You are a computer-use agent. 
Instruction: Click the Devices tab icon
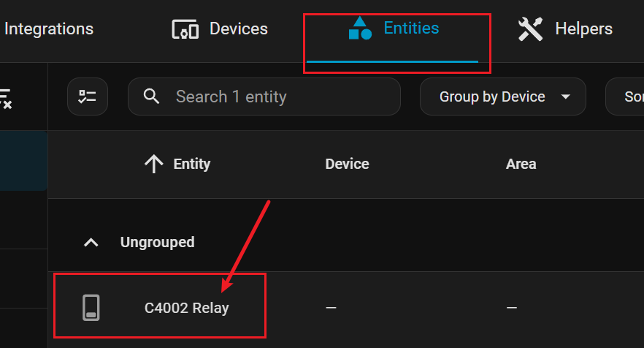tap(185, 29)
